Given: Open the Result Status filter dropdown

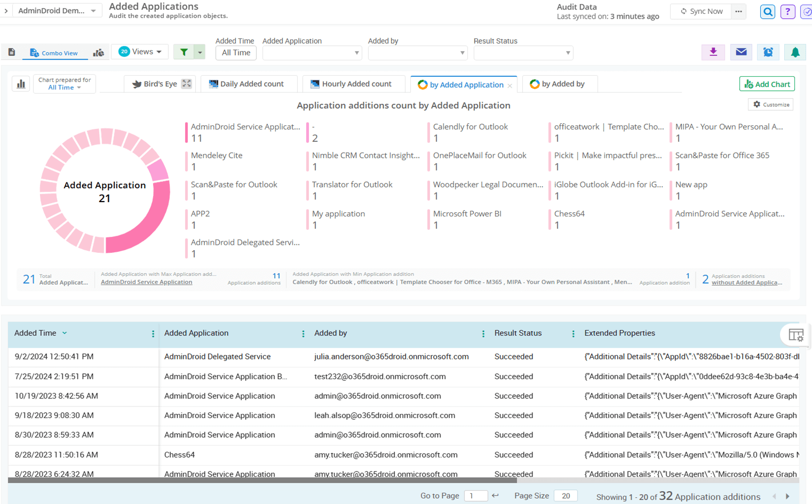Looking at the screenshot, I should [523, 52].
